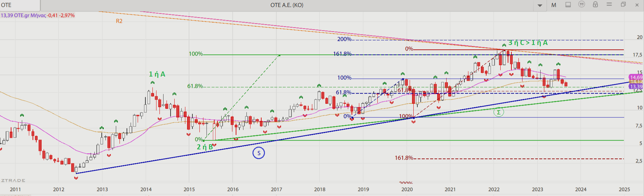Select the red 161.8% Fibonacci label
The image size is (644, 196).
(404, 158)
